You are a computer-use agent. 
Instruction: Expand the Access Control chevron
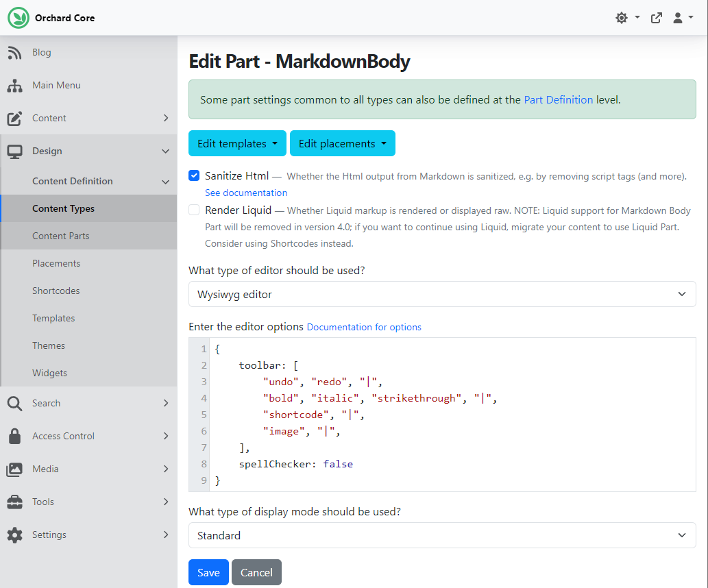[x=166, y=436]
